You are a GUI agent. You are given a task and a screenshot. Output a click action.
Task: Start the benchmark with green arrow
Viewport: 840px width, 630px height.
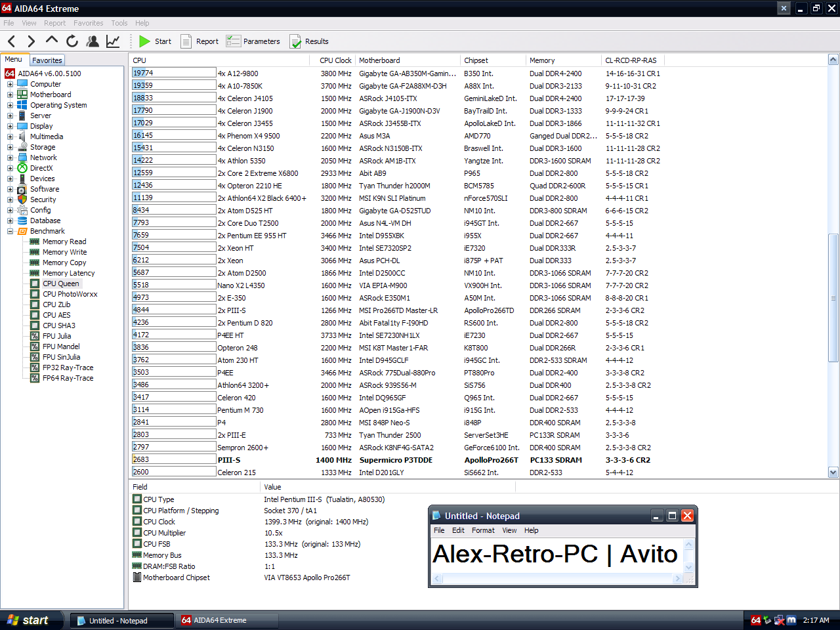click(155, 41)
